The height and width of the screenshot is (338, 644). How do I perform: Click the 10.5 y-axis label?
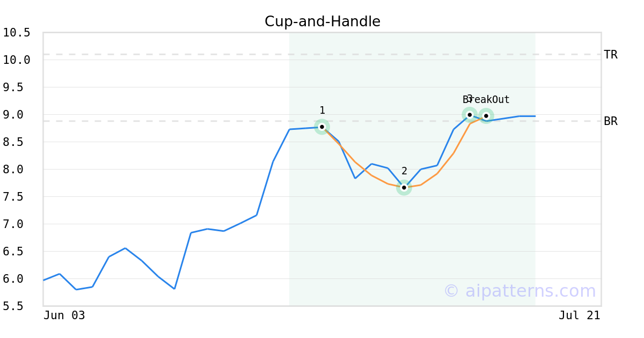click(17, 33)
